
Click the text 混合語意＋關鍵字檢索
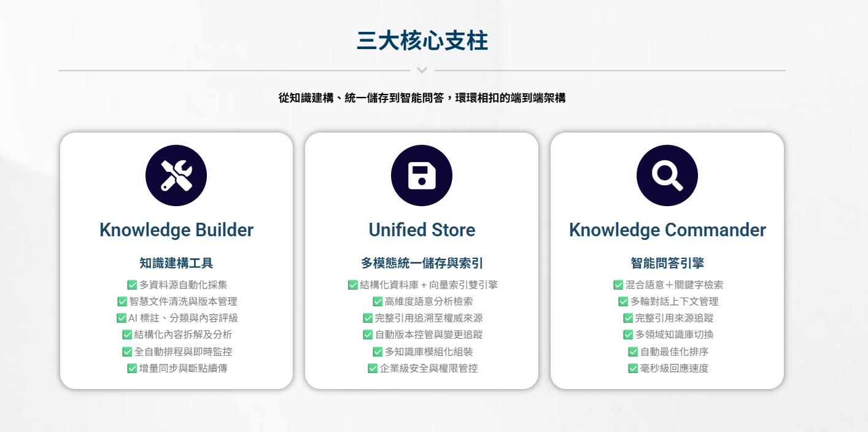point(675,285)
